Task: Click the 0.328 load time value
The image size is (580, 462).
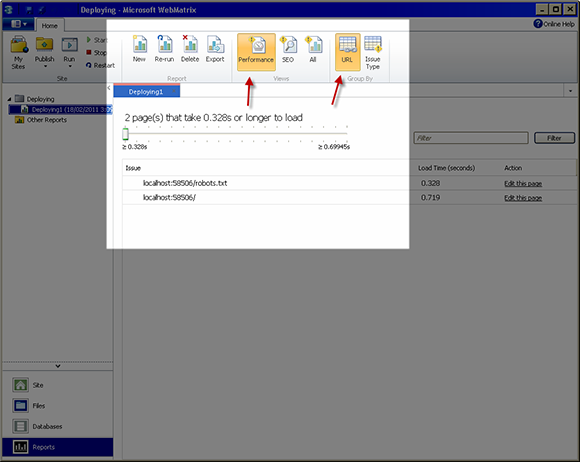Action: tap(431, 183)
